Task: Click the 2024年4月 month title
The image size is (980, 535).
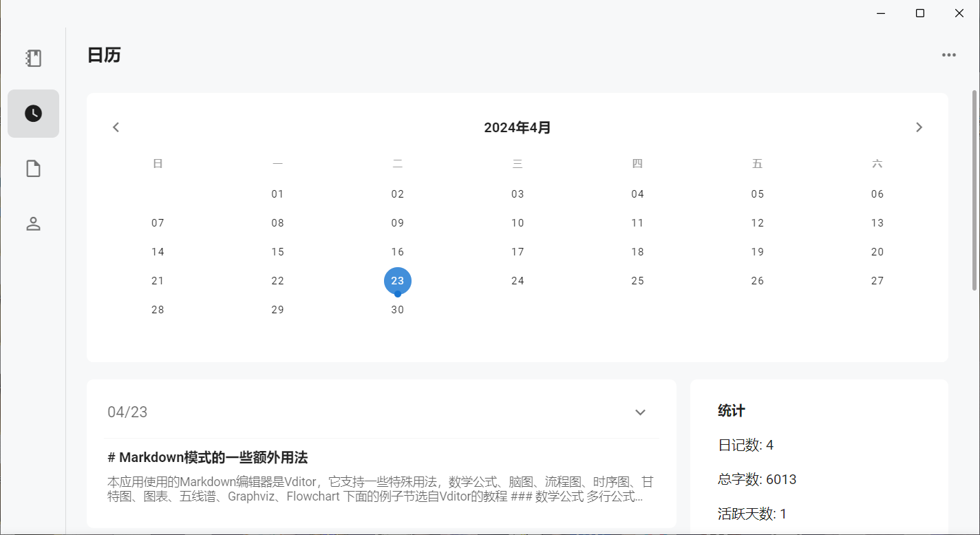Action: 518,127
